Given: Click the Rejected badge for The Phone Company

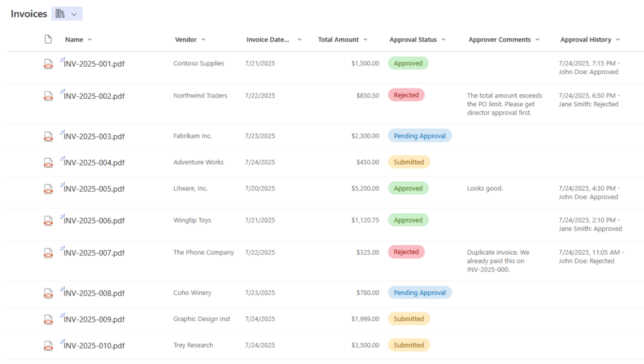Looking at the screenshot, I should click(406, 252).
